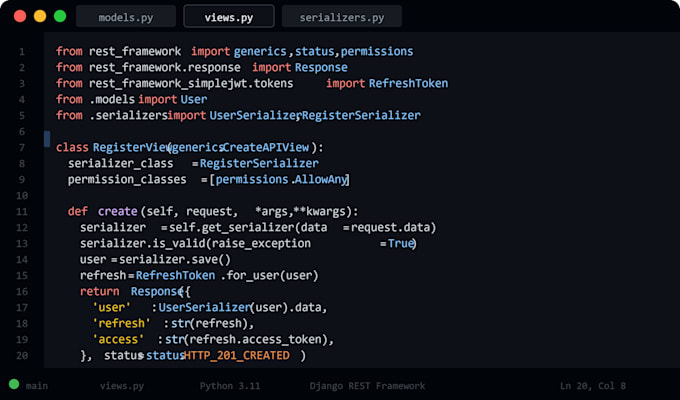Image resolution: width=680 pixels, height=400 pixels.
Task: Click Python 3.11 interpreter in status bar
Action: (230, 386)
